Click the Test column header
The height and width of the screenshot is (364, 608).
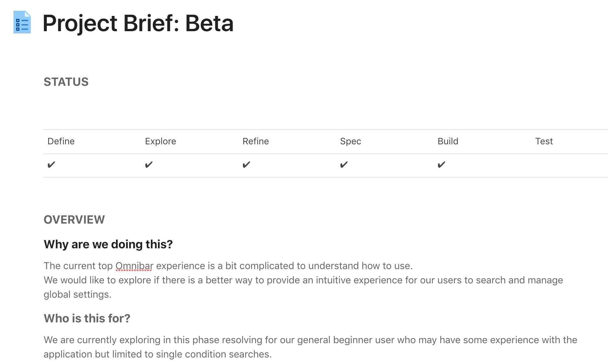[x=544, y=141]
